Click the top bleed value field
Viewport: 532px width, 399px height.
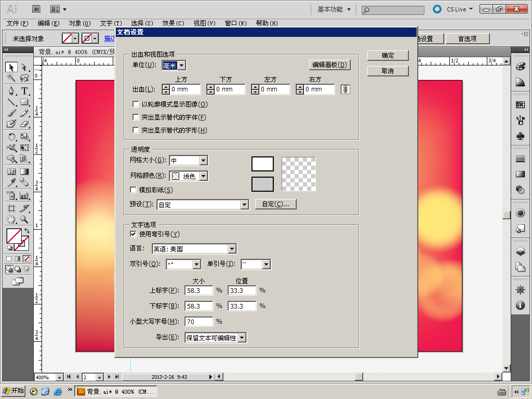point(185,89)
